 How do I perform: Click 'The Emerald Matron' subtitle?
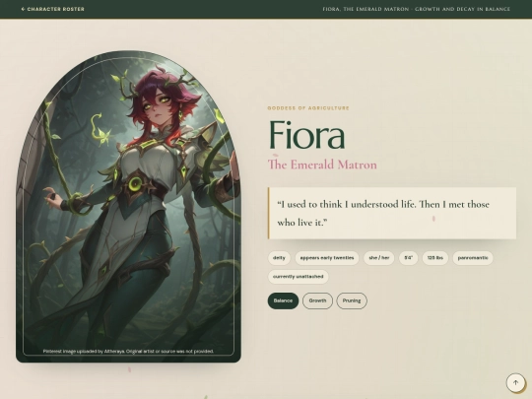point(322,165)
